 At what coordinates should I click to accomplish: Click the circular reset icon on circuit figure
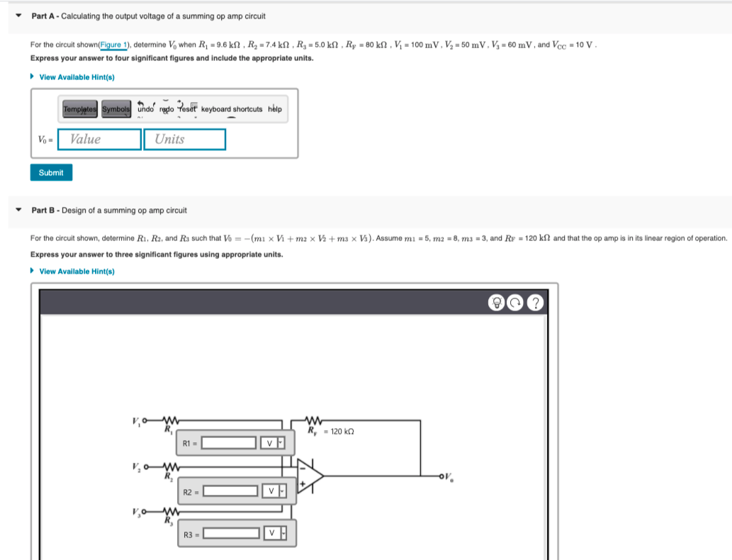[x=517, y=303]
